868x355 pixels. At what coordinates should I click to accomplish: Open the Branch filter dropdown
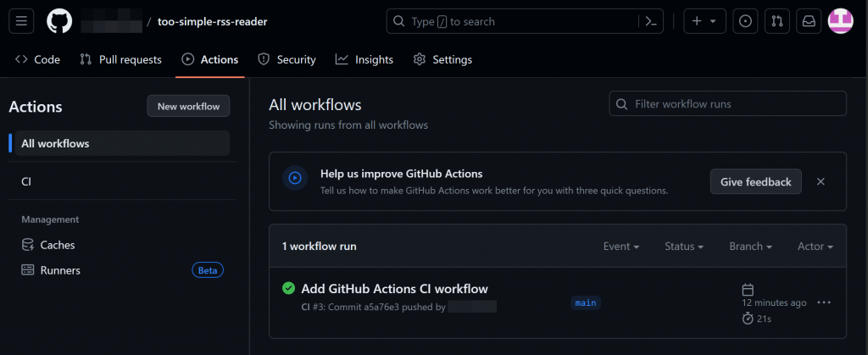pos(750,246)
